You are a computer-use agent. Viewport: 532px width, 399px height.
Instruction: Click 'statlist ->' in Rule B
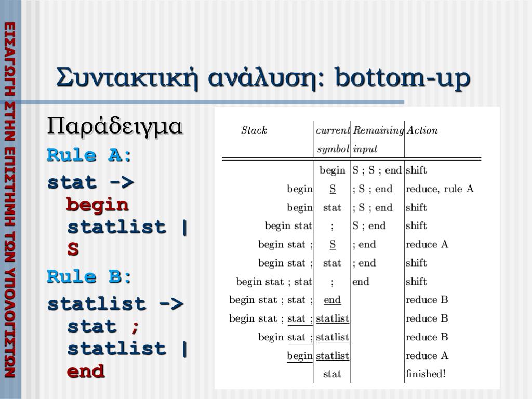click(115, 303)
